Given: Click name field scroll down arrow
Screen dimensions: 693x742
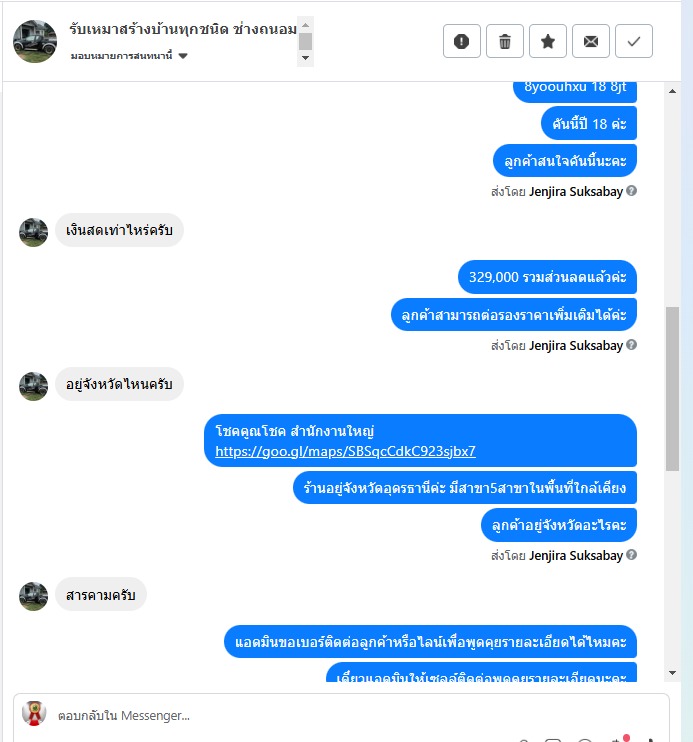Looking at the screenshot, I should 305,58.
